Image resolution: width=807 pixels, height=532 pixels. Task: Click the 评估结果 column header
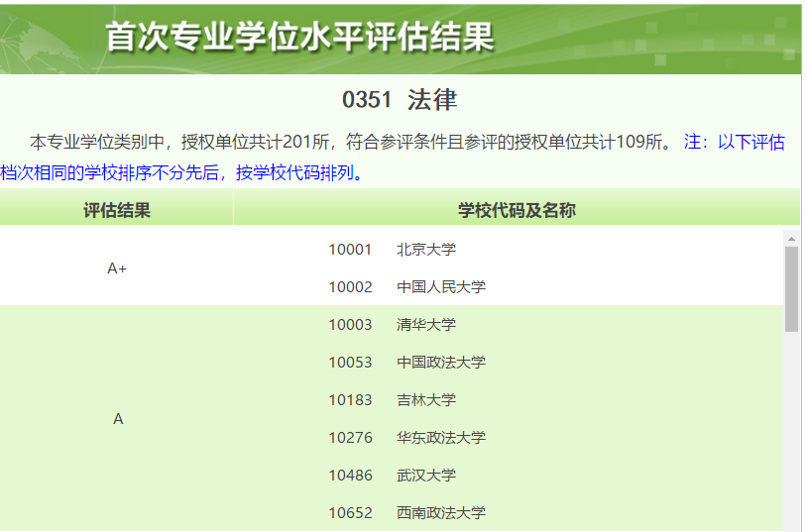[117, 210]
